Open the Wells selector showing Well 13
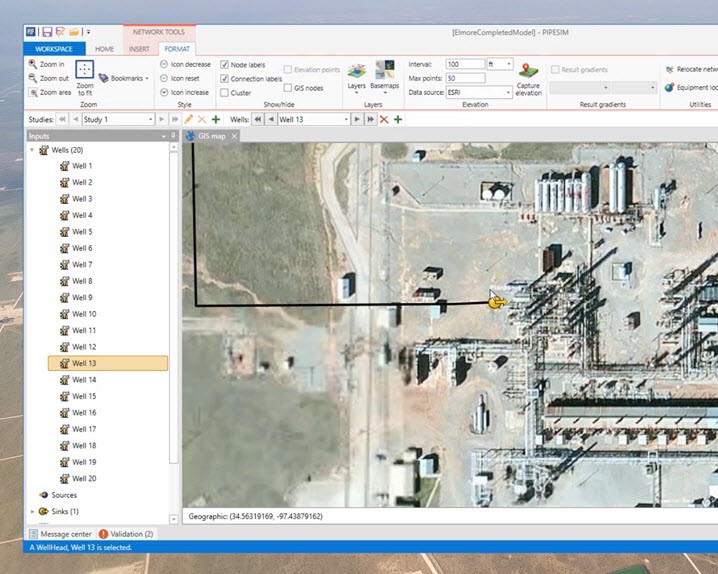This screenshot has height=574, width=718. pyautogui.click(x=315, y=119)
